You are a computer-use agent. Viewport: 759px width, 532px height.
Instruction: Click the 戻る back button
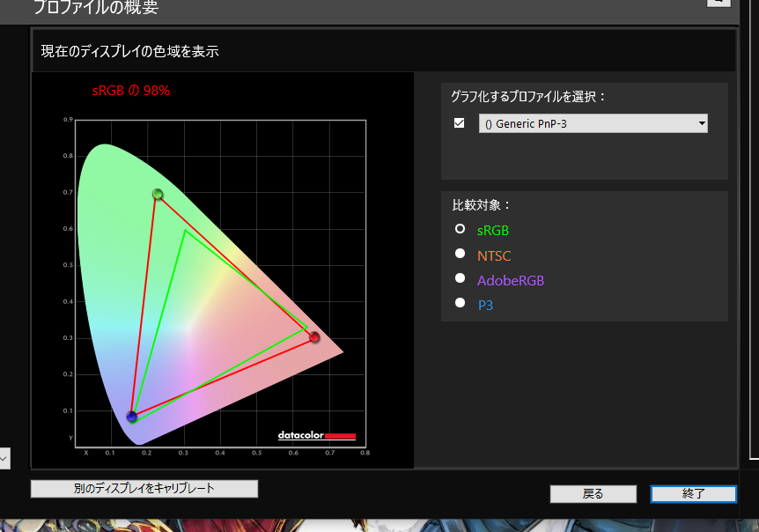pos(593,494)
